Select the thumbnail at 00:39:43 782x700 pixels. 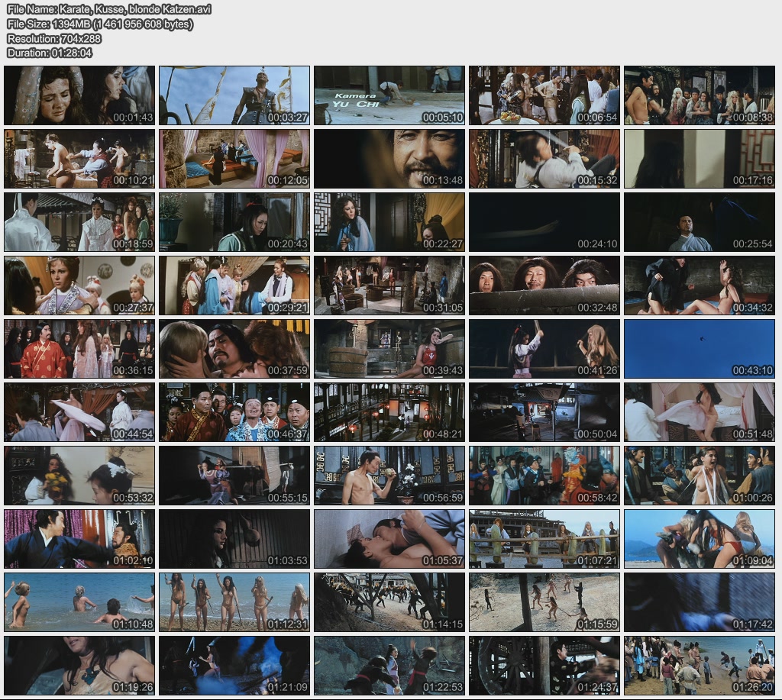[x=389, y=349]
